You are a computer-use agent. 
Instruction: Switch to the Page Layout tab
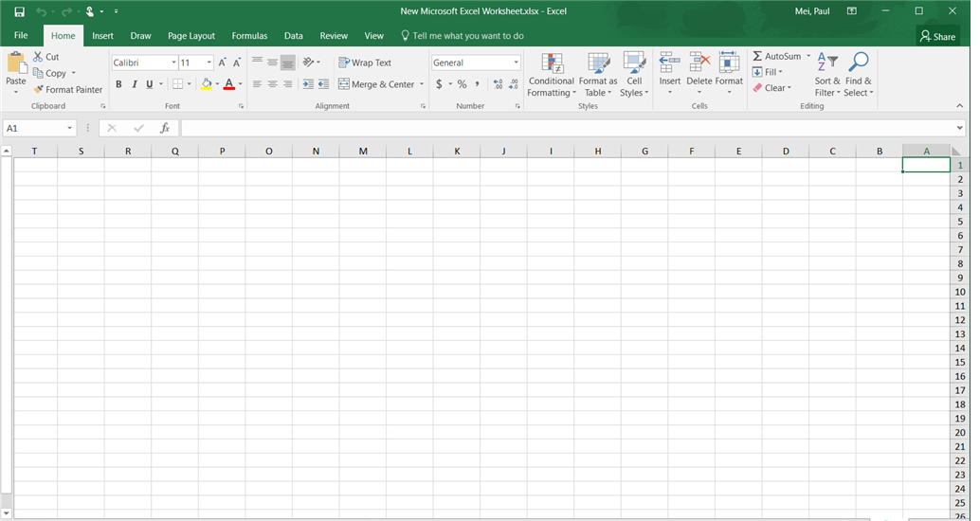[191, 36]
